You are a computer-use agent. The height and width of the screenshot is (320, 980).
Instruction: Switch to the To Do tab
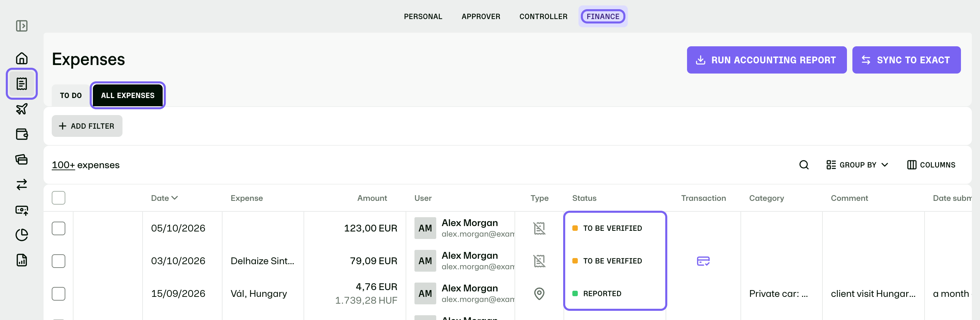pyautogui.click(x=71, y=96)
